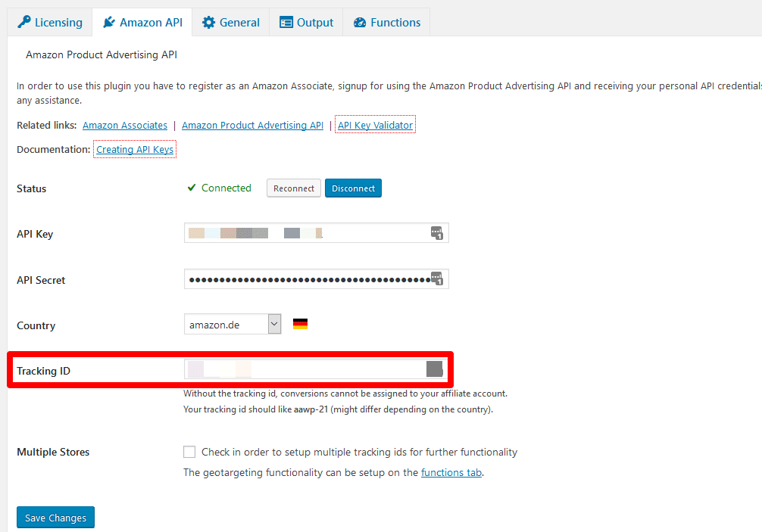The height and width of the screenshot is (532, 762).
Task: Click the gray icon in Tracking ID field
Action: tap(434, 369)
